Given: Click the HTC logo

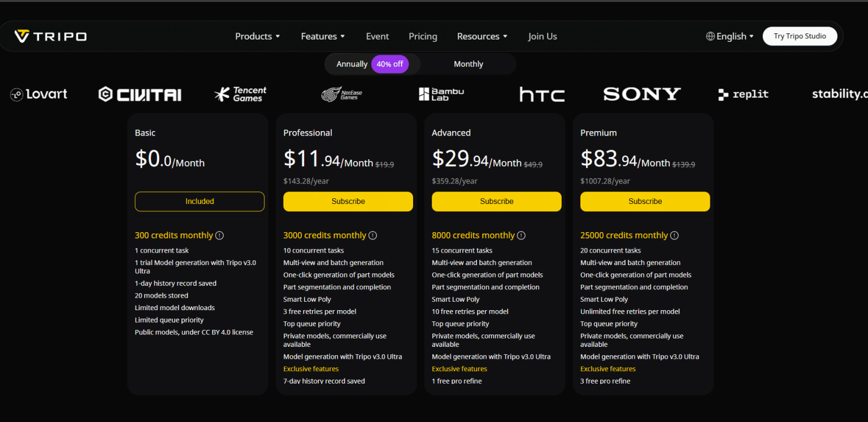Looking at the screenshot, I should click(542, 94).
